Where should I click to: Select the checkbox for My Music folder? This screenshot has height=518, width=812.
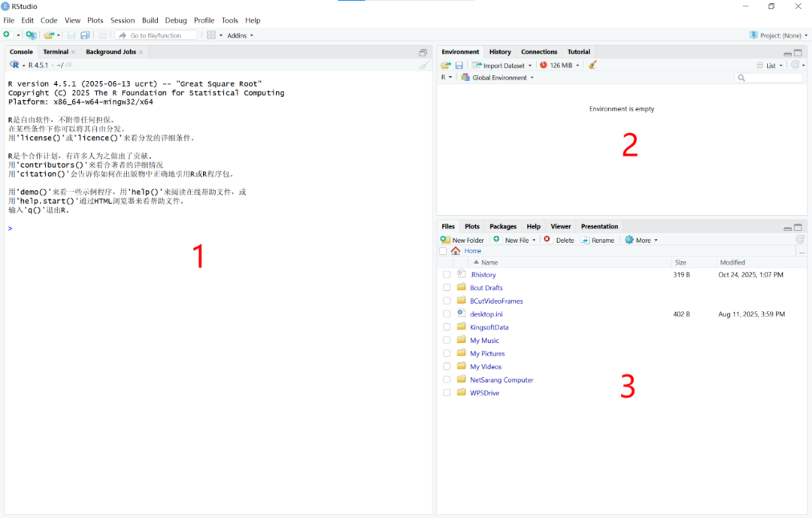(447, 340)
